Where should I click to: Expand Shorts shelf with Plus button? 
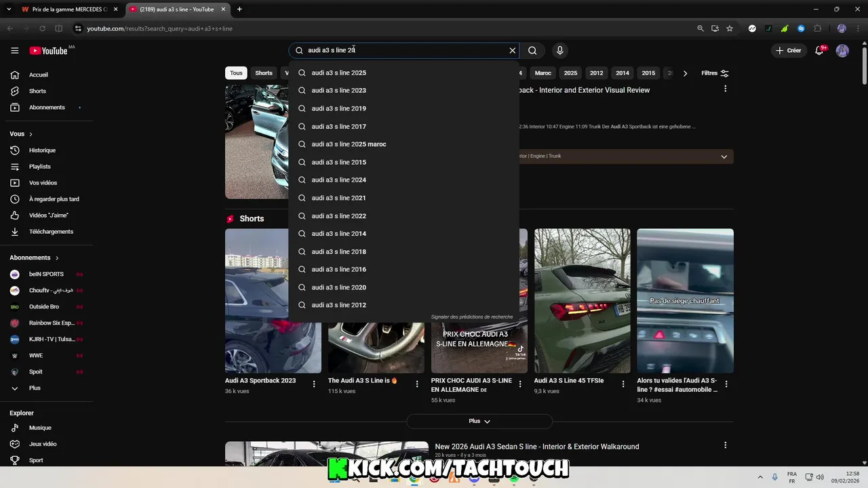point(479,421)
